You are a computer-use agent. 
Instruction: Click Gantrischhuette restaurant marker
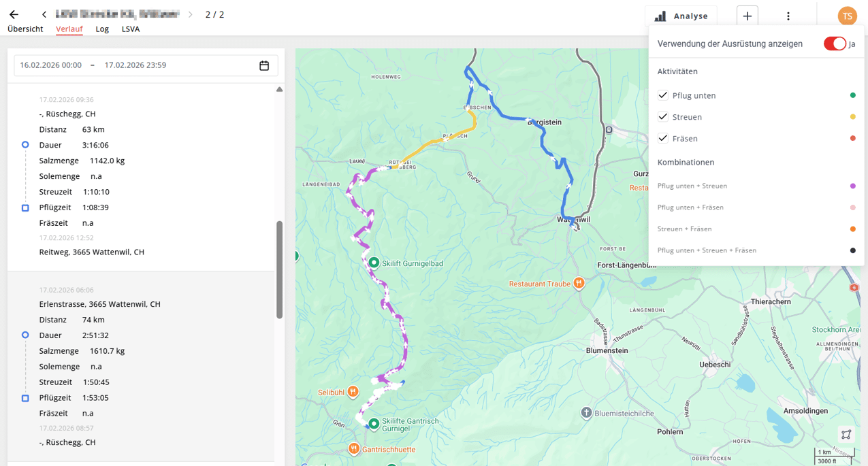click(x=354, y=449)
